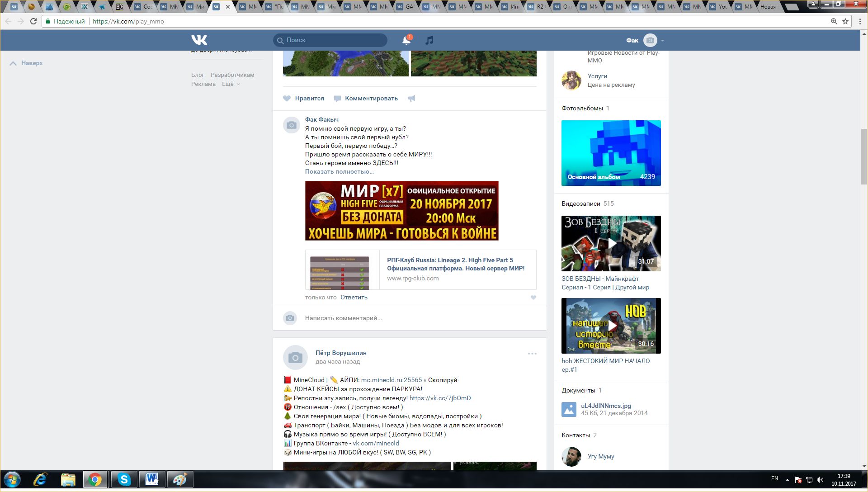This screenshot has height=492, width=868.
Task: Like the Фак Факыч comment with heart
Action: (533, 298)
